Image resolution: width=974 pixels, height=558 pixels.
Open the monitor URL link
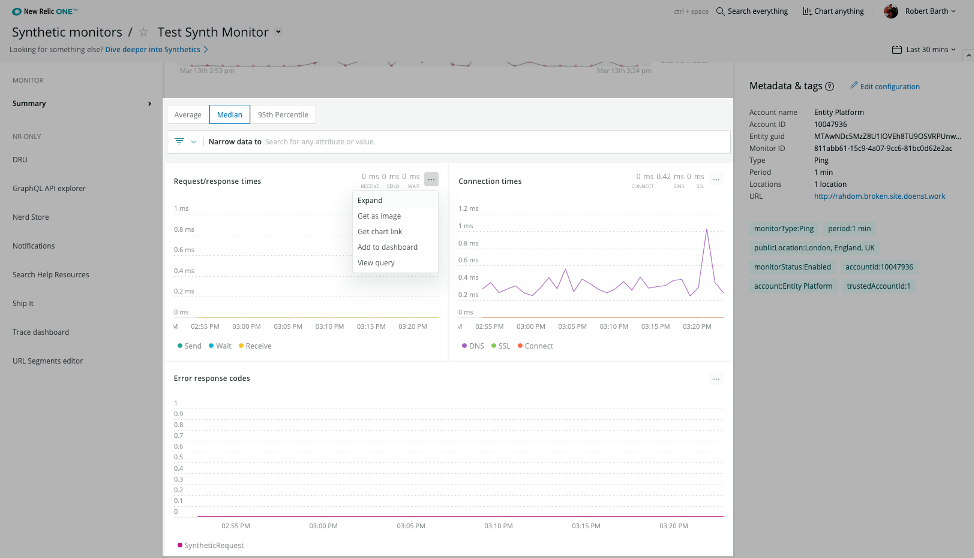[880, 196]
